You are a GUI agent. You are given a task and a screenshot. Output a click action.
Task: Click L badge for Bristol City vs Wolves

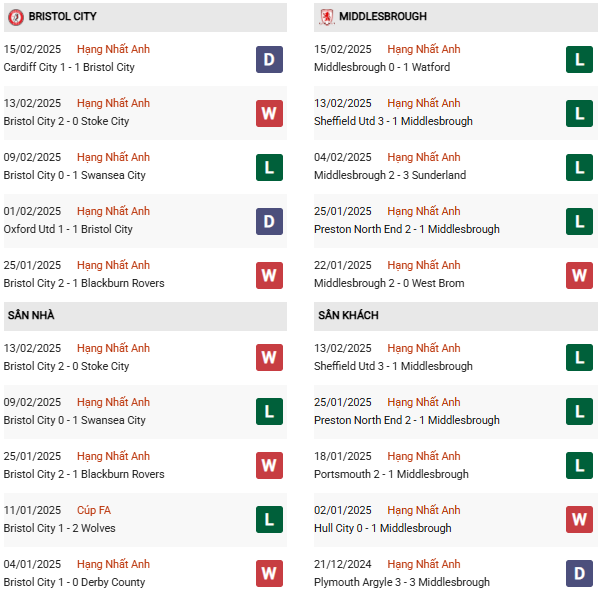click(x=269, y=520)
